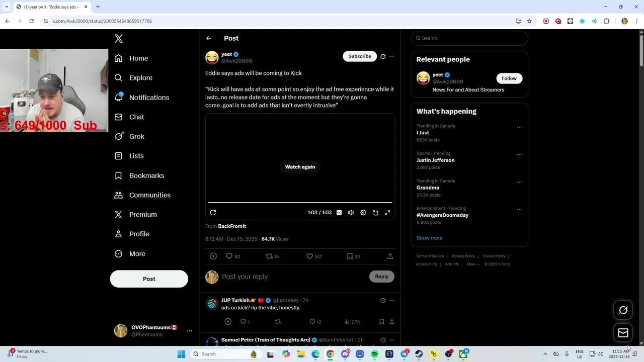The height and width of the screenshot is (362, 644).
Task: Open video settings gear
Action: [x=363, y=213]
